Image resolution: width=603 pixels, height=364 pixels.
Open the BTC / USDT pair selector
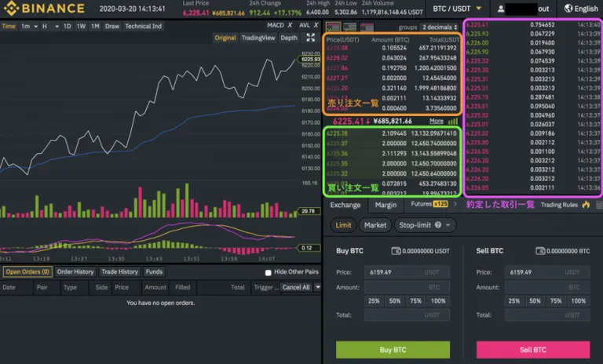(457, 9)
